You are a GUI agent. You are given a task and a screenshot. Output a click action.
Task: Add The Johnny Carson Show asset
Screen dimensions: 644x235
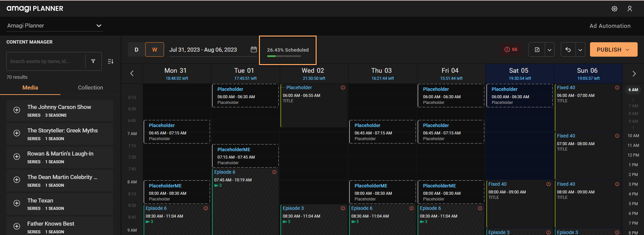pyautogui.click(x=17, y=110)
